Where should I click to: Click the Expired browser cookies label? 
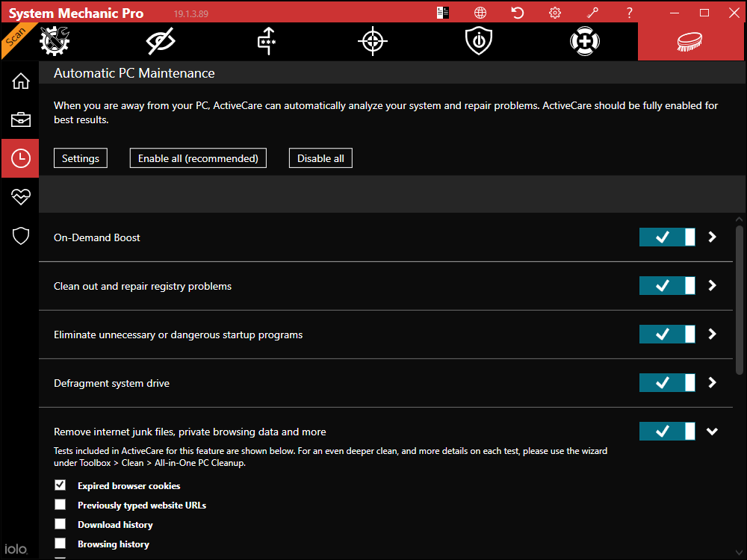tap(129, 486)
